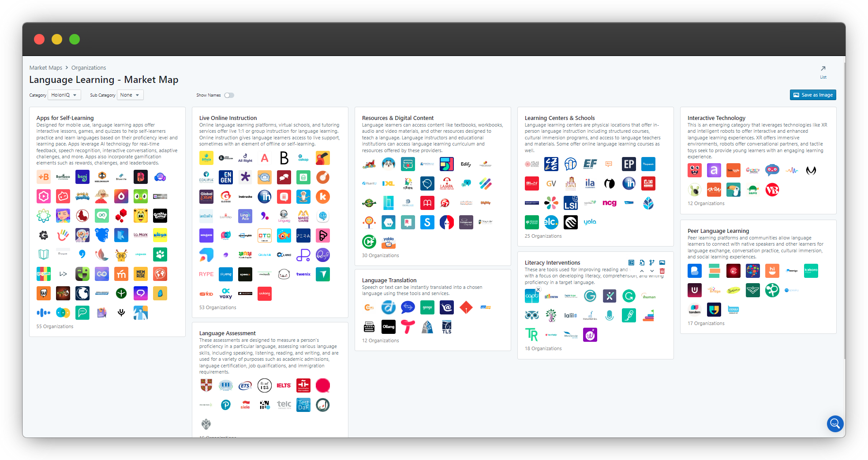The width and height of the screenshot is (868, 460).
Task: Click the All Right logo
Action: click(245, 158)
